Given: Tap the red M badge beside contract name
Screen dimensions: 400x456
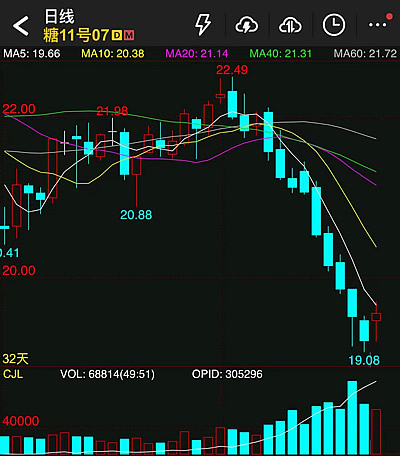Looking at the screenshot, I should coord(129,35).
